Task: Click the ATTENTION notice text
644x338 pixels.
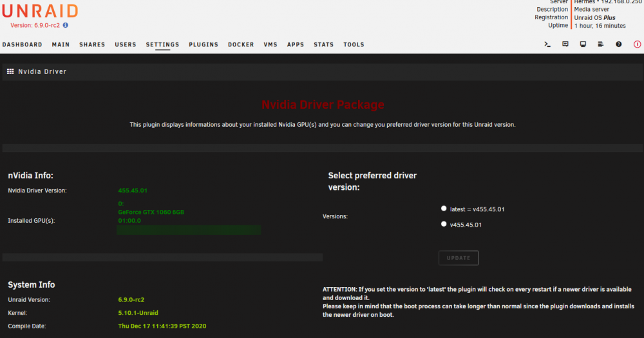Action: tap(478, 302)
